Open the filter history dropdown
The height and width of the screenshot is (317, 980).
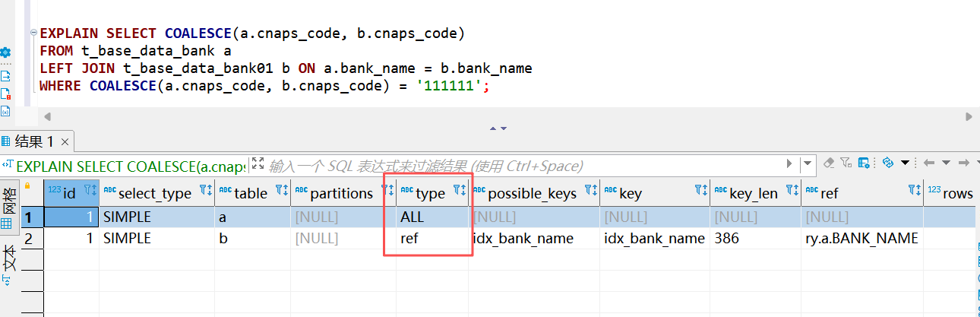point(808,164)
